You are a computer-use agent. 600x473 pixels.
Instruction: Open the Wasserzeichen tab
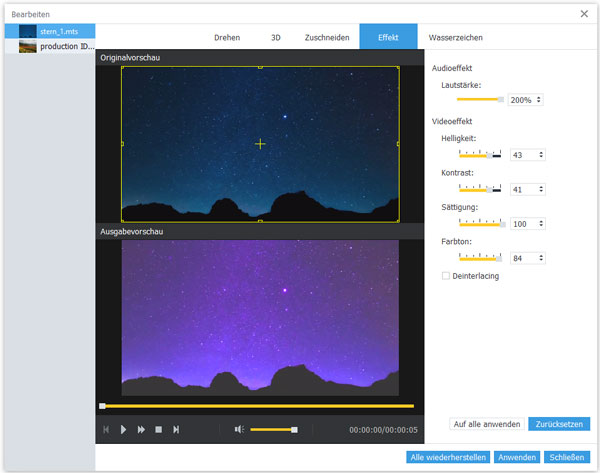(456, 38)
